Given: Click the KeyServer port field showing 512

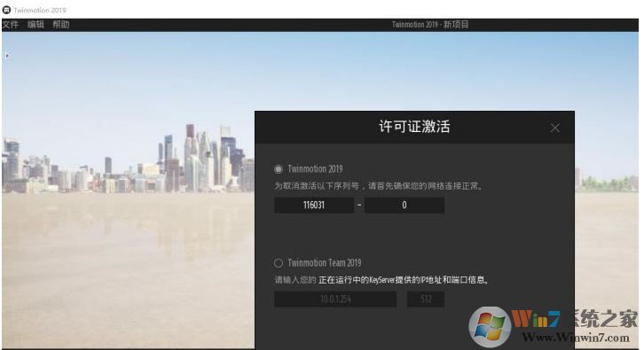Looking at the screenshot, I should (426, 299).
